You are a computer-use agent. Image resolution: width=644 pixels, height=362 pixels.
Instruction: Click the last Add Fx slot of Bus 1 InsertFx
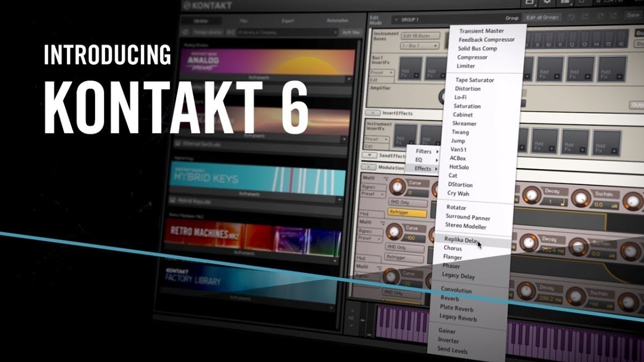612,70
